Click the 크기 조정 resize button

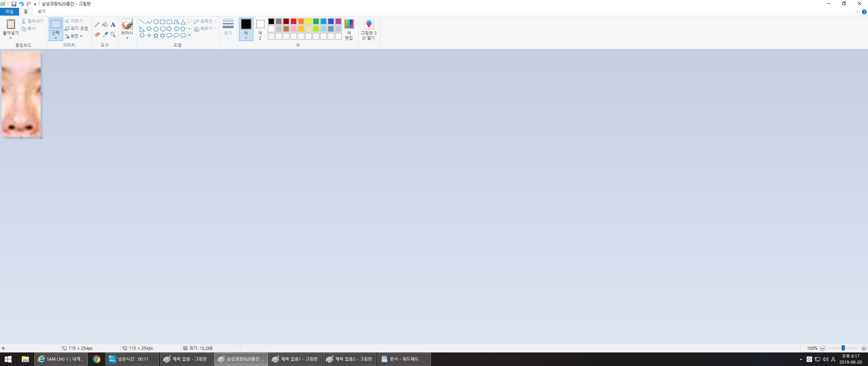(77, 28)
